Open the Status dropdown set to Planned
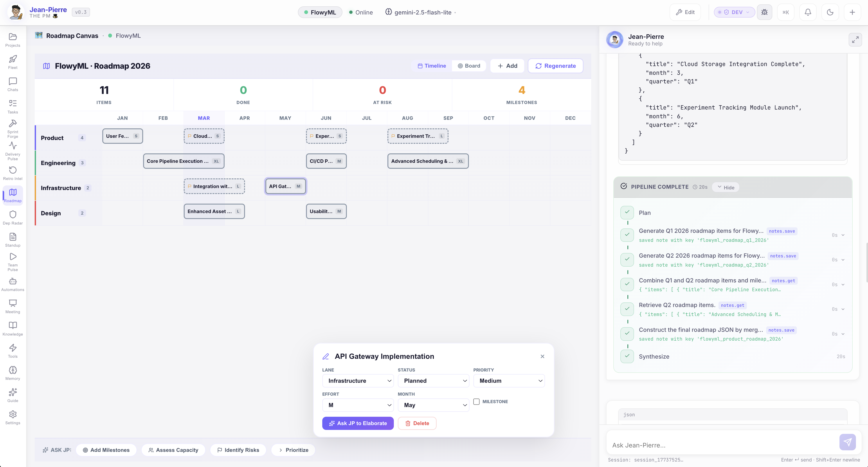The height and width of the screenshot is (467, 868). click(434, 381)
